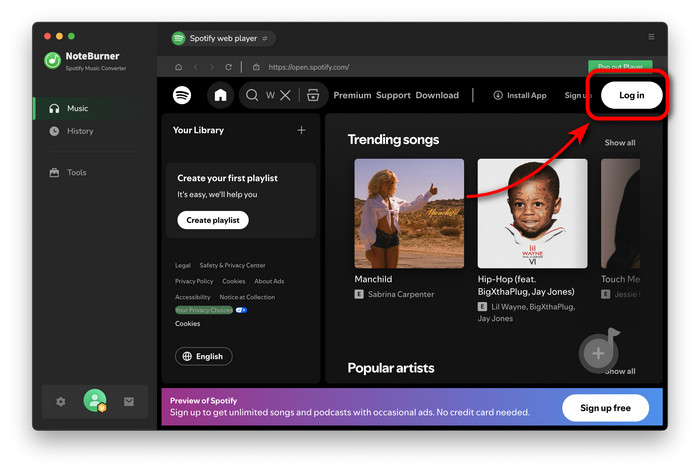Image resolution: width=700 pixels, height=473 pixels.
Task: Click Show all for Trending songs
Action: pos(620,143)
